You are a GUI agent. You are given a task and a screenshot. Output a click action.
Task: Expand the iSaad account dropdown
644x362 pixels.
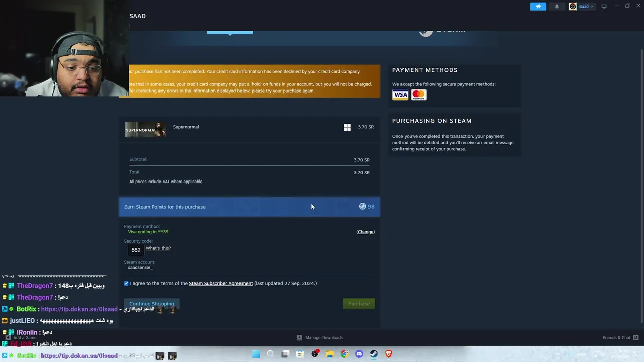[585, 7]
